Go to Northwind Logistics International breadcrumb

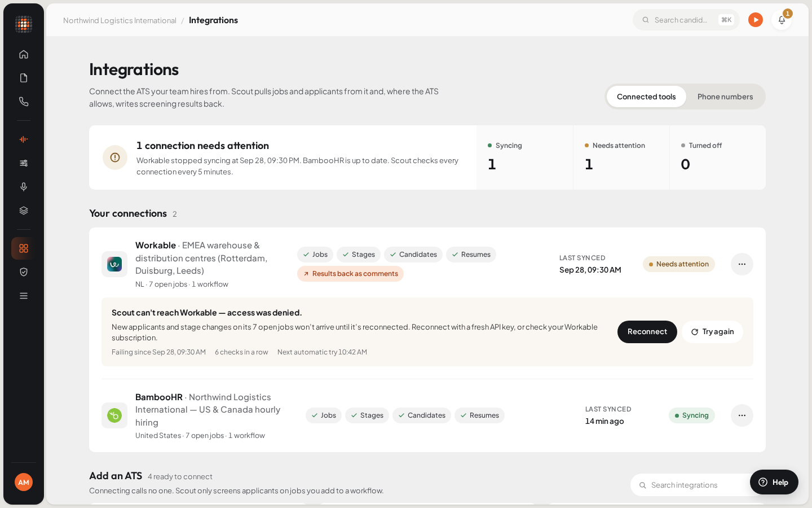(120, 20)
